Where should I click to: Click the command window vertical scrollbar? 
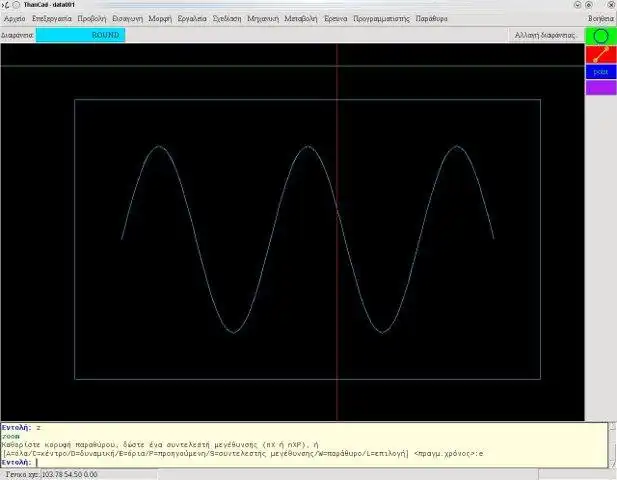tap(612, 445)
